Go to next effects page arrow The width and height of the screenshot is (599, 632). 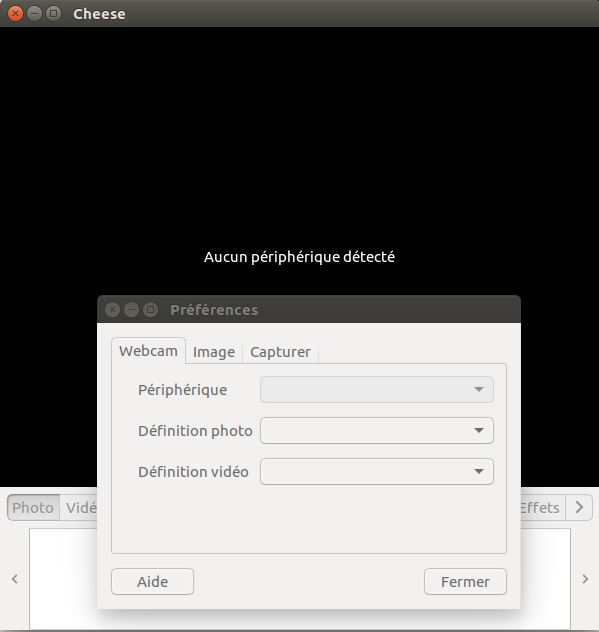tap(579, 507)
